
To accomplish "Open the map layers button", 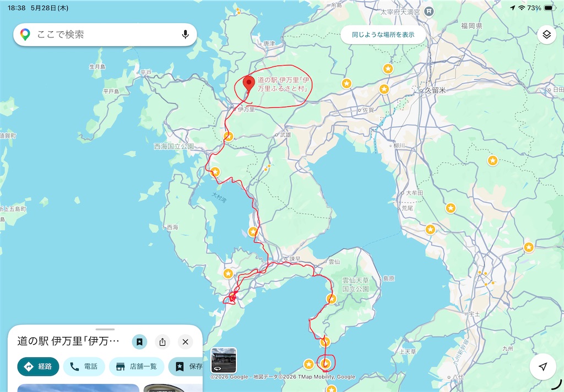I will click(546, 35).
